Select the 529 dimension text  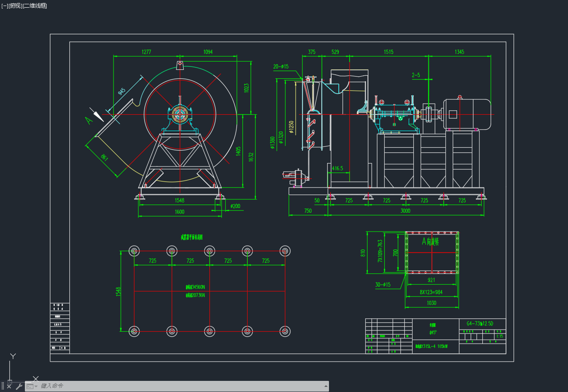click(335, 52)
